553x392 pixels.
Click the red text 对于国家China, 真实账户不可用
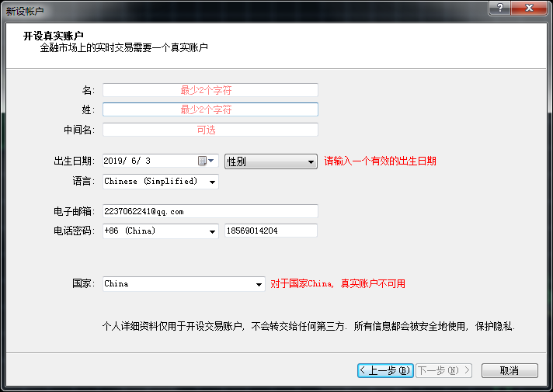(338, 284)
